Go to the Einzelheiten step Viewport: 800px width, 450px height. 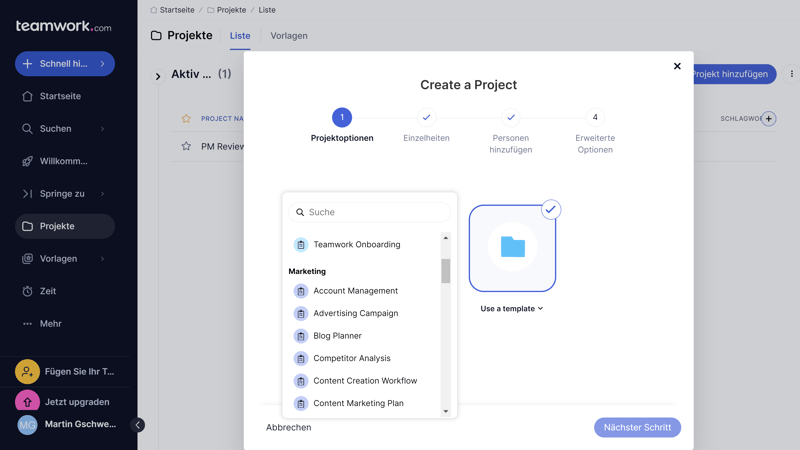[x=426, y=118]
